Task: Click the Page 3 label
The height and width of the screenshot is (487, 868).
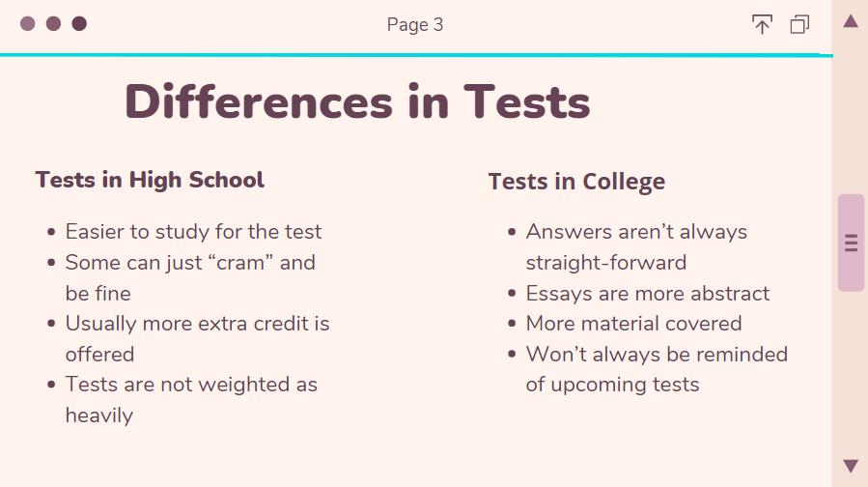Action: [415, 25]
